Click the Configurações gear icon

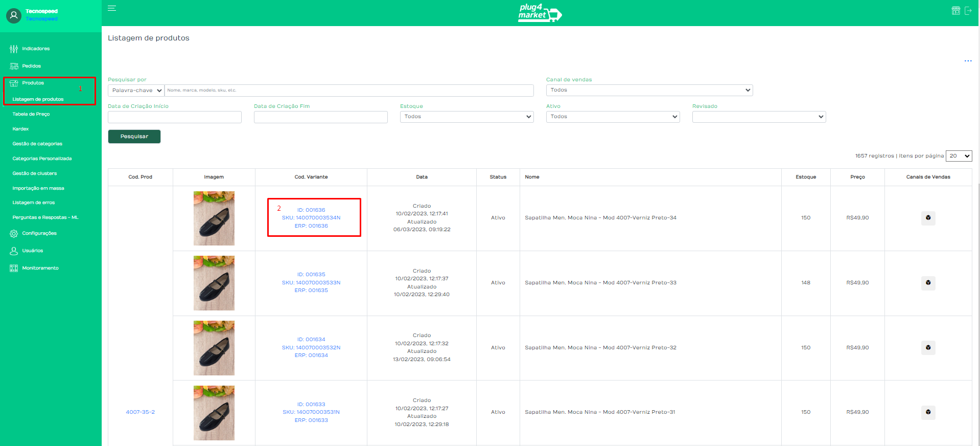[14, 233]
